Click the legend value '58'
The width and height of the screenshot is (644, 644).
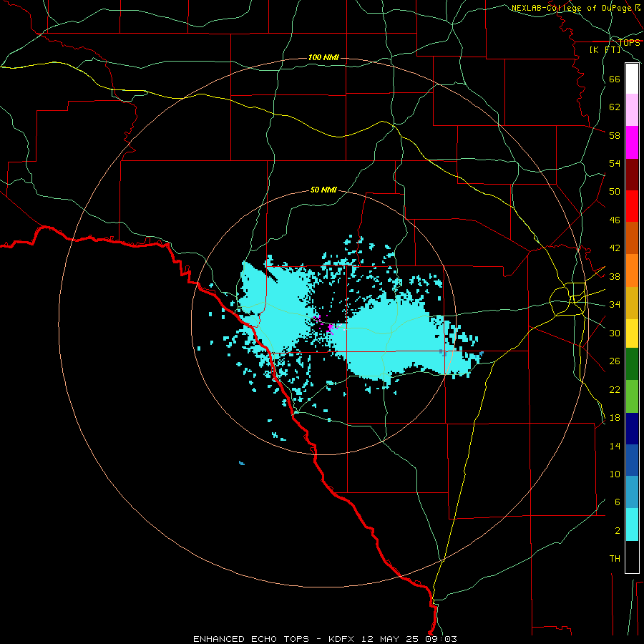(615, 135)
